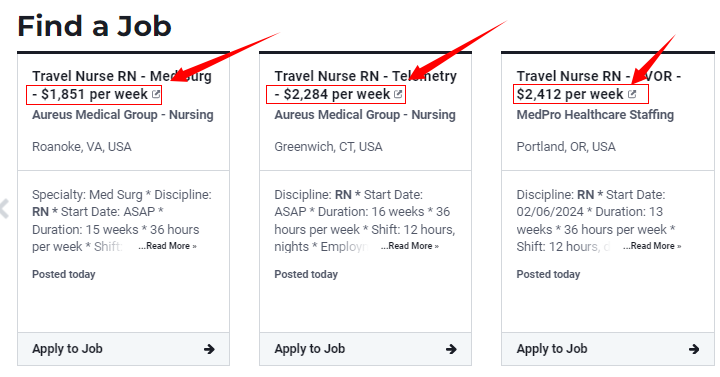Click MedPro Healthcare Staffing company name

[x=595, y=115]
